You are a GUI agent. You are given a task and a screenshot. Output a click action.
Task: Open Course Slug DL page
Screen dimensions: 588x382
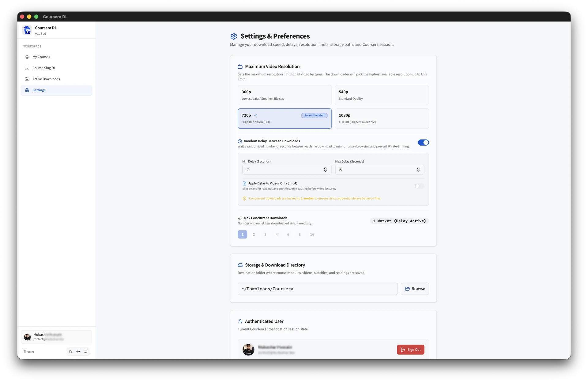click(x=56, y=68)
